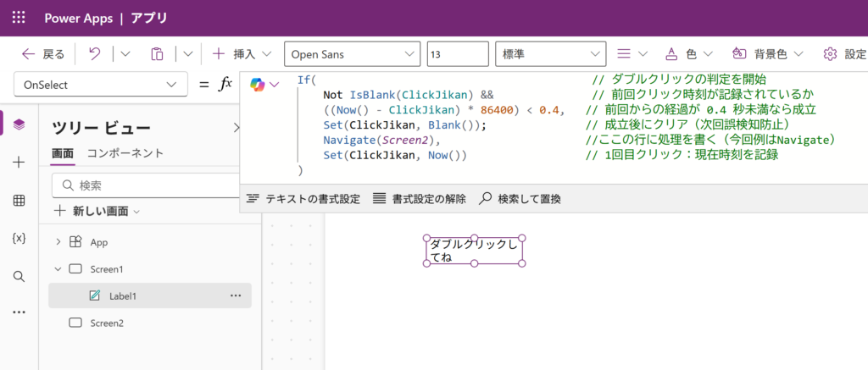
Task: Open Variables {x} icon in sidebar
Action: (19, 238)
